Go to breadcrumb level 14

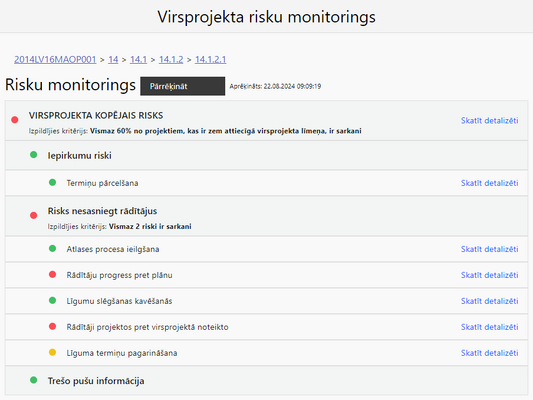click(x=113, y=59)
